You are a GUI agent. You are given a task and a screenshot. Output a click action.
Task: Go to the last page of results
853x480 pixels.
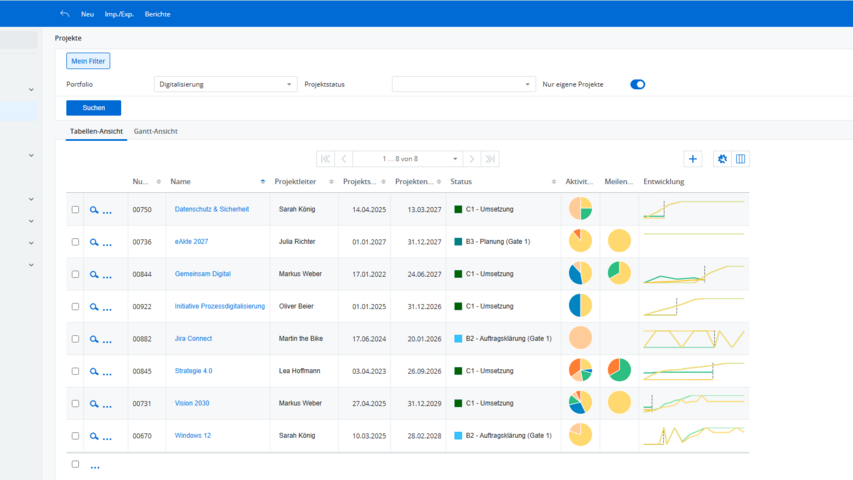click(x=490, y=159)
